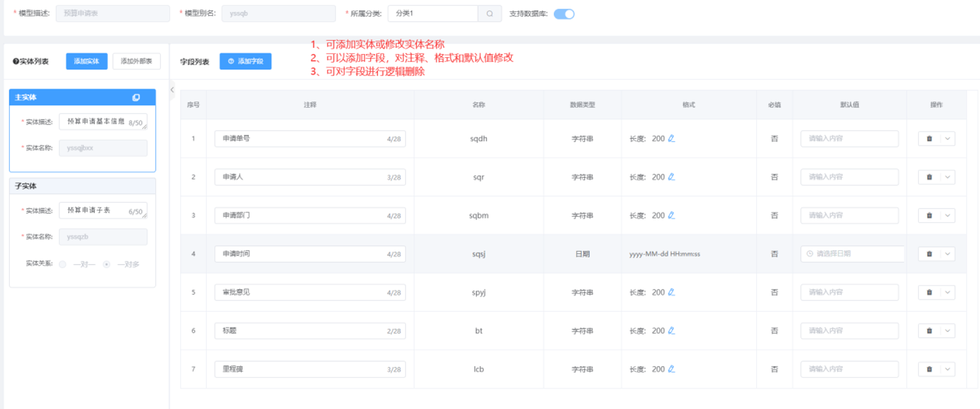Click the 申请人 comment input

(310, 177)
